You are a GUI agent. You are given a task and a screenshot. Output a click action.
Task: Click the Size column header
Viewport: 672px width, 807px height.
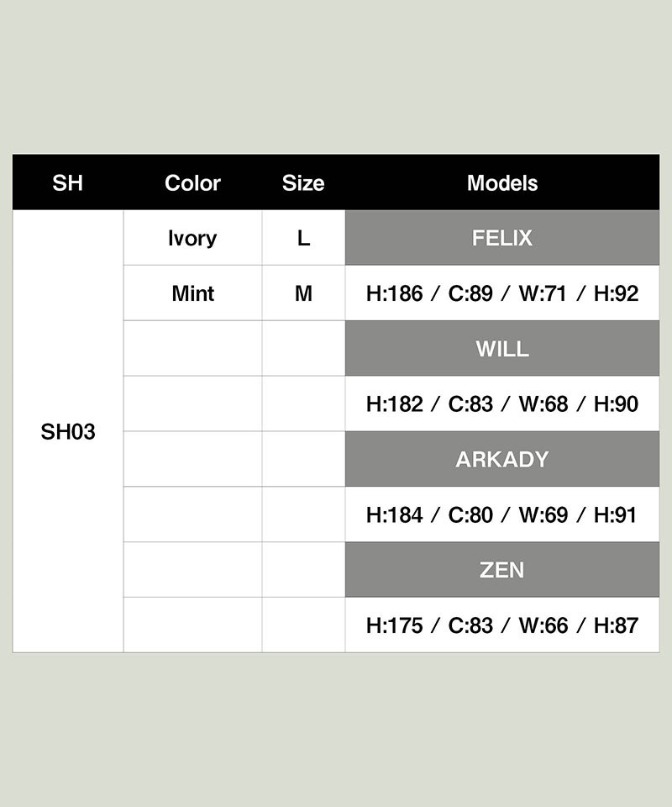point(303,182)
